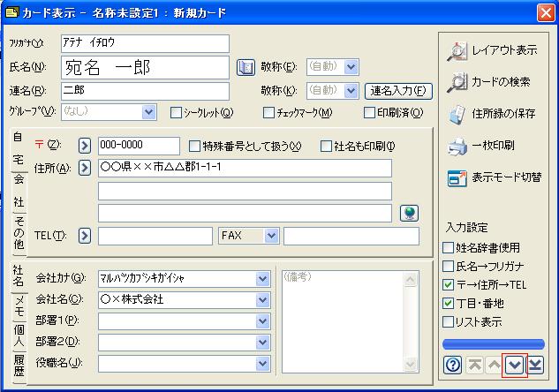Switch to the 会社 tab

tap(19, 190)
